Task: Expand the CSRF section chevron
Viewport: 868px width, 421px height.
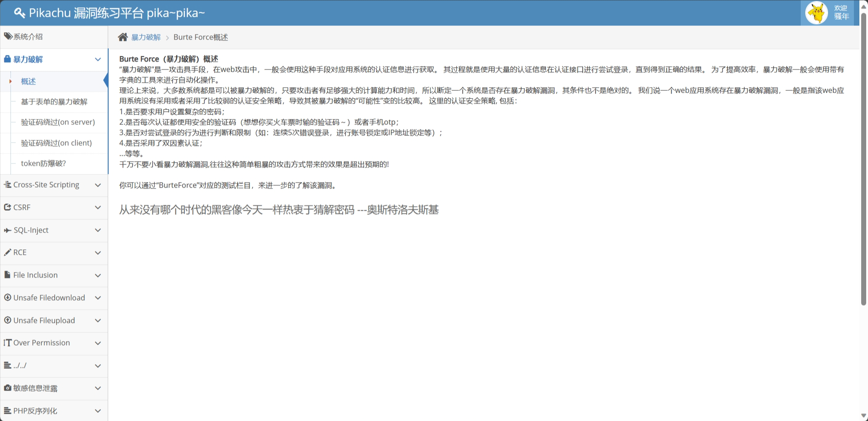Action: click(x=98, y=208)
